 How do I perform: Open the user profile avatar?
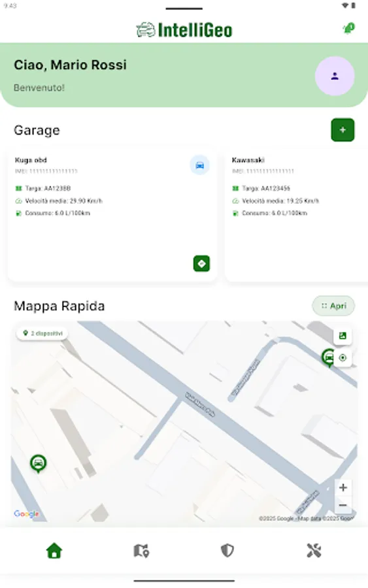click(335, 76)
